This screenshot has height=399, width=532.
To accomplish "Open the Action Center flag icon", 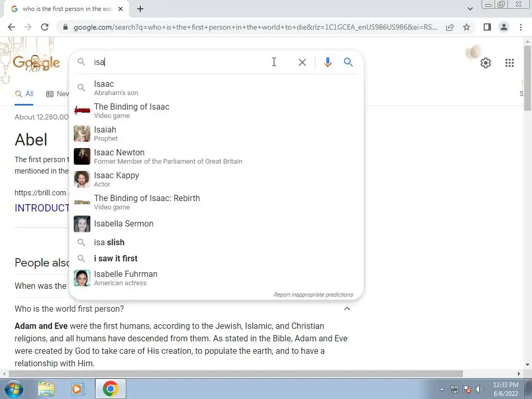I will click(x=467, y=389).
